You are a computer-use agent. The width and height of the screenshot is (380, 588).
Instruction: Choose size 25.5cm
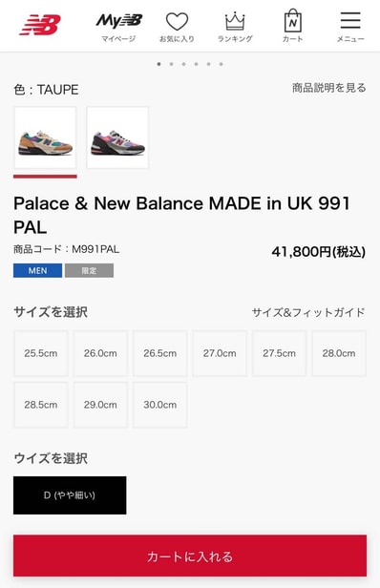point(41,353)
